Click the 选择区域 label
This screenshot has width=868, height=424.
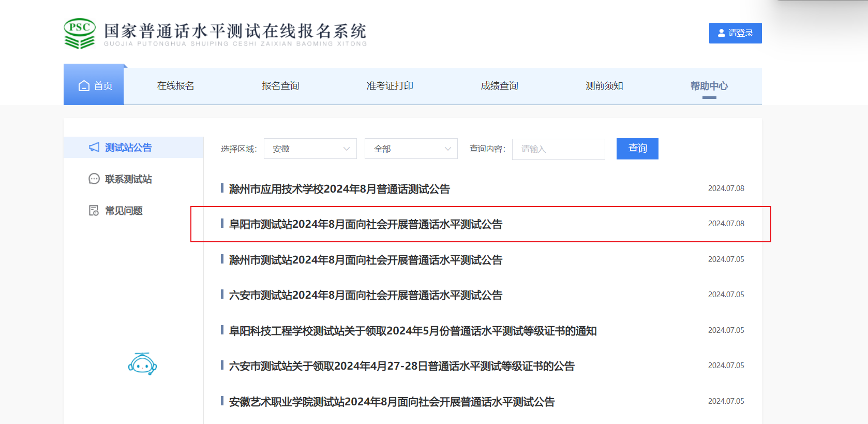click(x=239, y=149)
